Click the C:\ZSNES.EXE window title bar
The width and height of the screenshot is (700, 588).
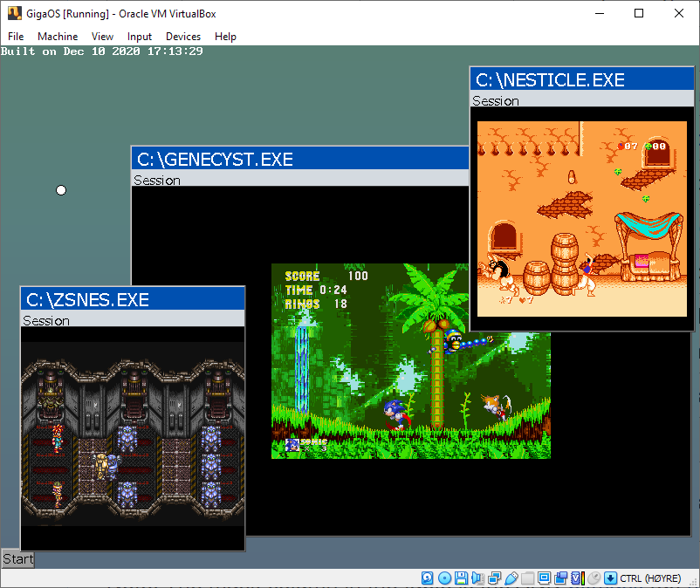133,299
